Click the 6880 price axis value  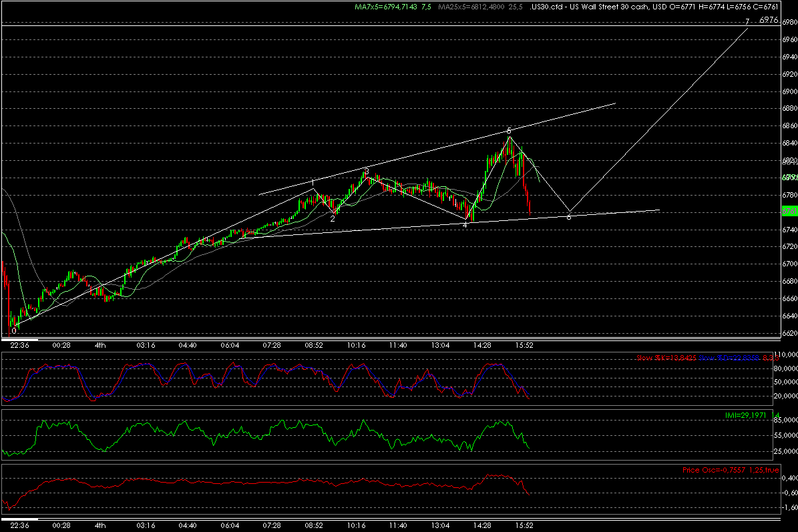[x=790, y=108]
